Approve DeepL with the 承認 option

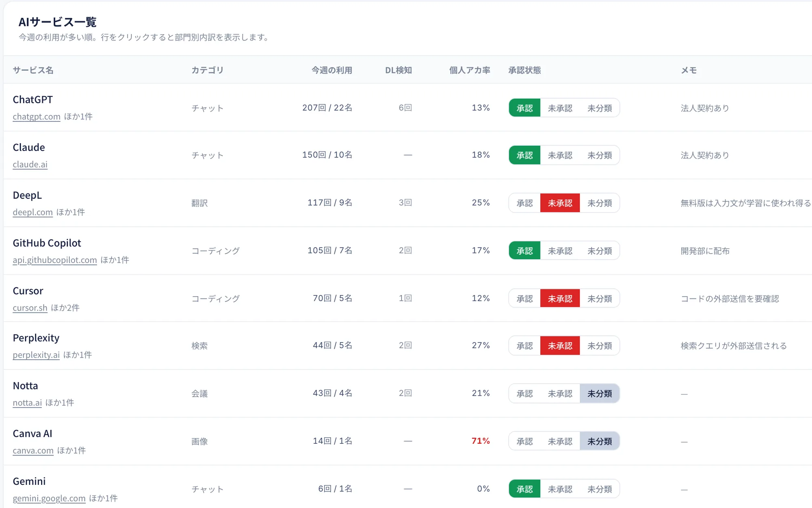click(x=525, y=203)
